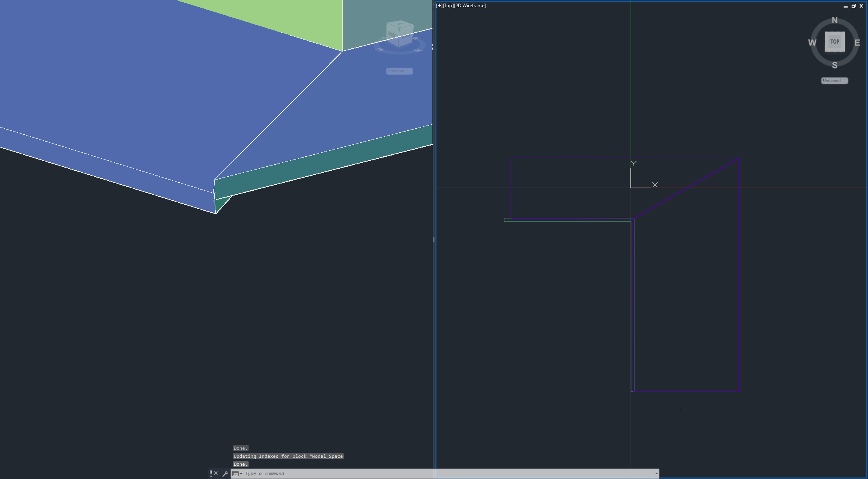Select the customize wrench icon on command line

(226, 473)
